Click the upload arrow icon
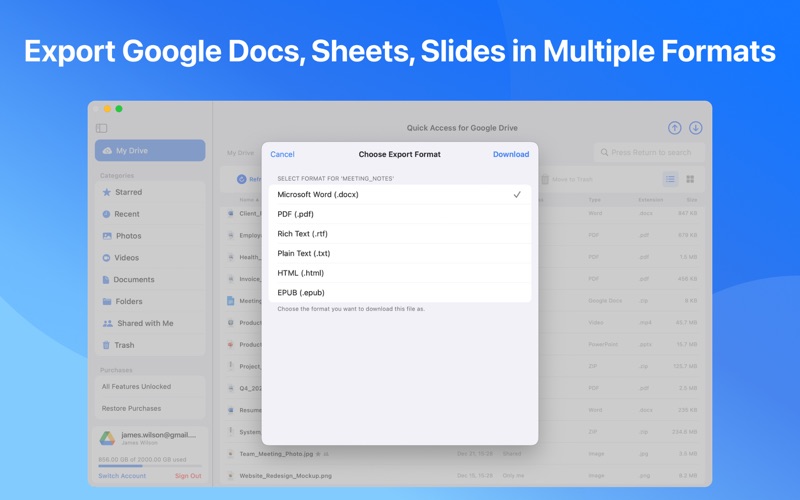 (674, 128)
